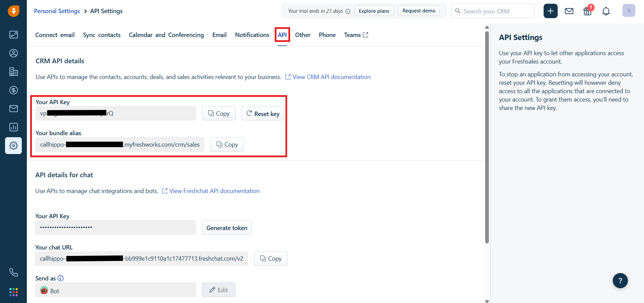Open the mail icon in left sidebar
The image size is (644, 303).
click(x=13, y=109)
